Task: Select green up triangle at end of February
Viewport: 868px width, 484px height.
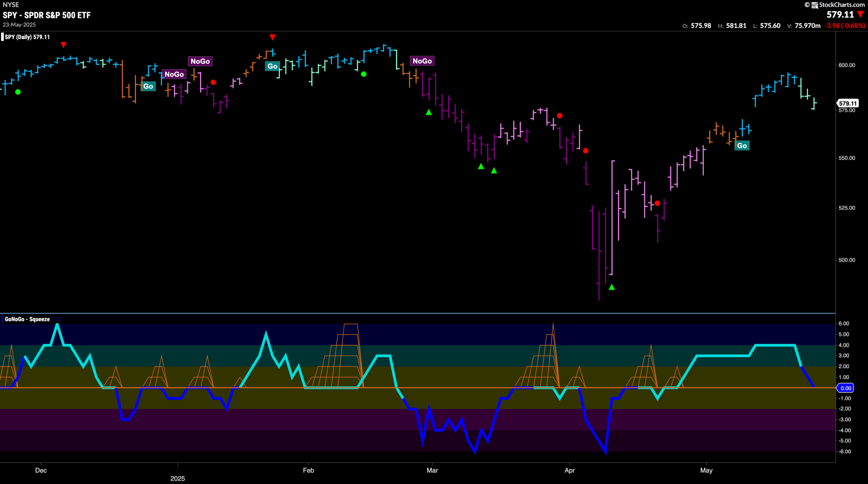Action: point(429,112)
